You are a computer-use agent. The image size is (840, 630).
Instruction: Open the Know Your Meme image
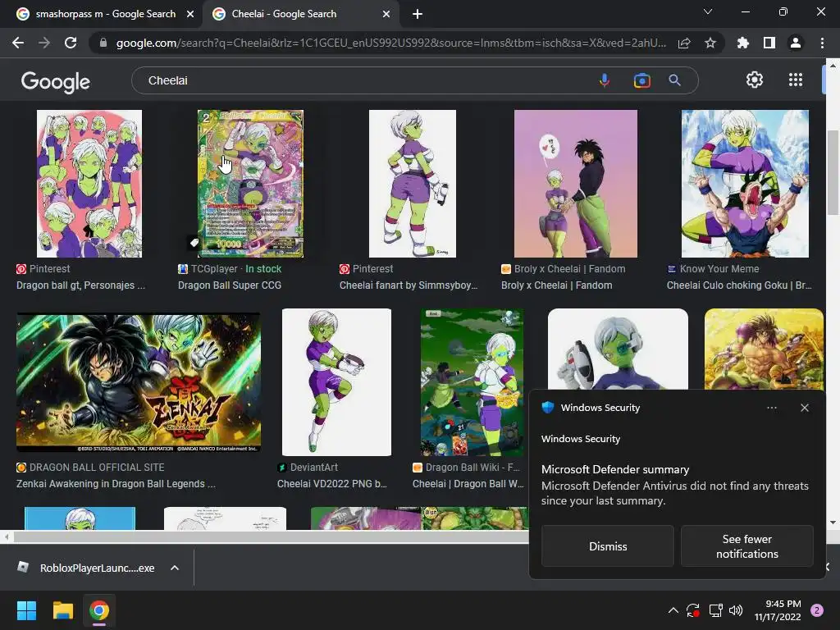coord(745,184)
